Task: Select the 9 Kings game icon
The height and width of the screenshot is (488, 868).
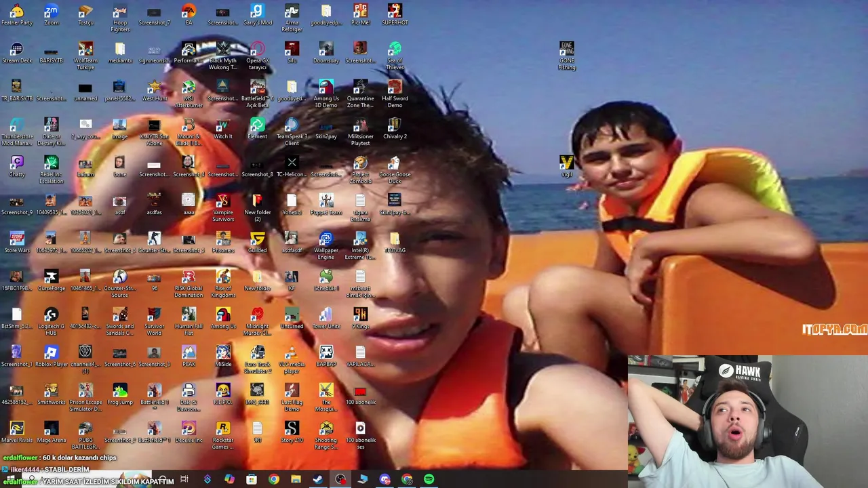Action: click(360, 319)
